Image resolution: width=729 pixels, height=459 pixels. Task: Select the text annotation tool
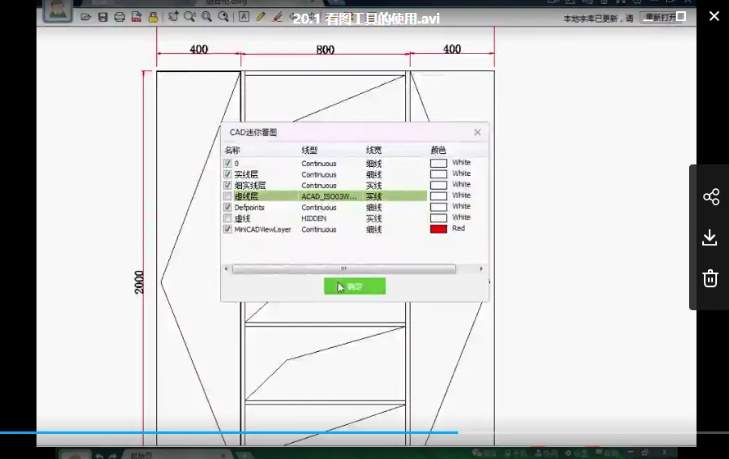pos(244,17)
